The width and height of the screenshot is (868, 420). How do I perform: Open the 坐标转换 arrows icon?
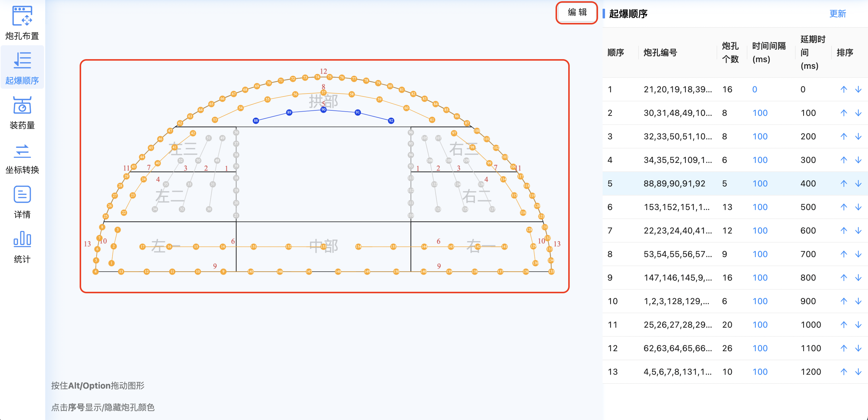[22, 151]
